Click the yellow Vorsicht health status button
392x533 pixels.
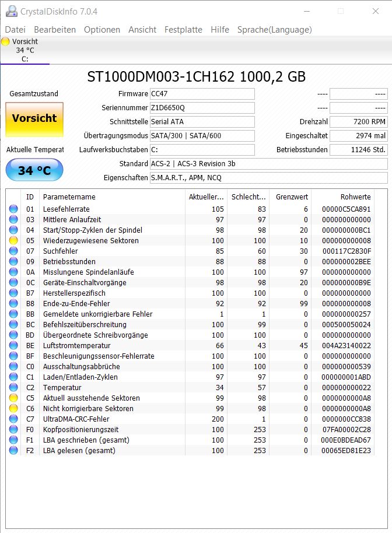tap(34, 120)
